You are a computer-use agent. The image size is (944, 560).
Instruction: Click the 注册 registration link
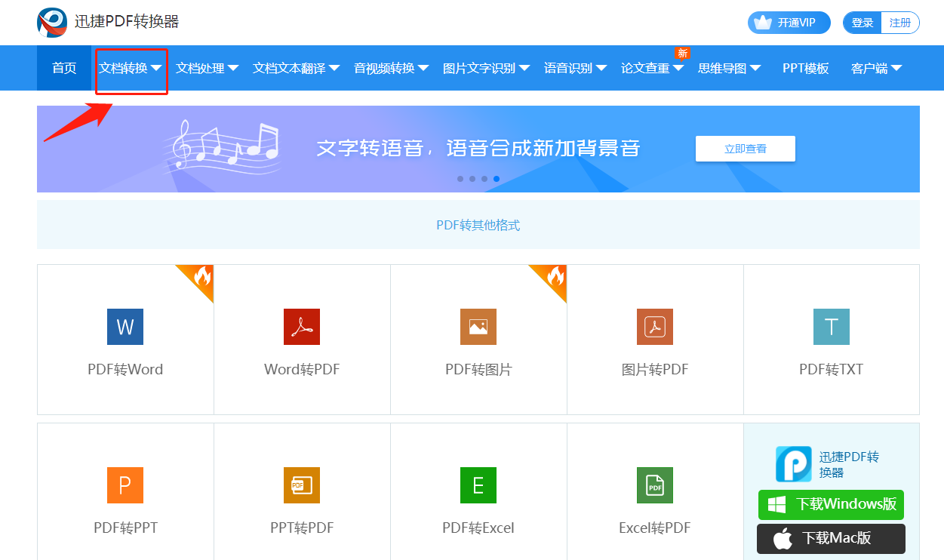point(899,22)
